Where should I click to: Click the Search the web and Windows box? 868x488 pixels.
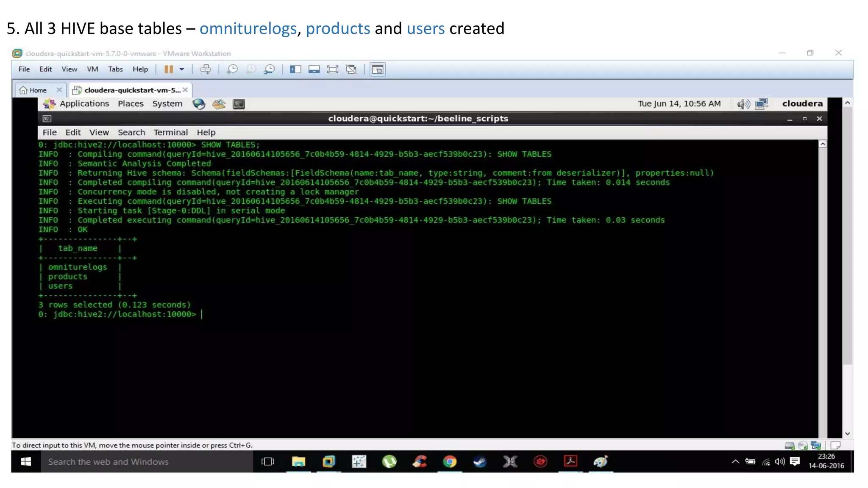pos(147,462)
